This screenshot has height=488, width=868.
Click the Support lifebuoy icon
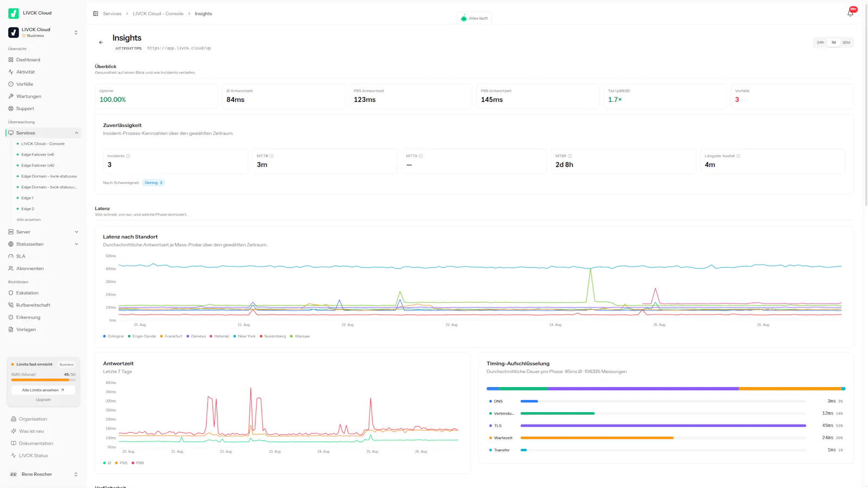click(11, 108)
